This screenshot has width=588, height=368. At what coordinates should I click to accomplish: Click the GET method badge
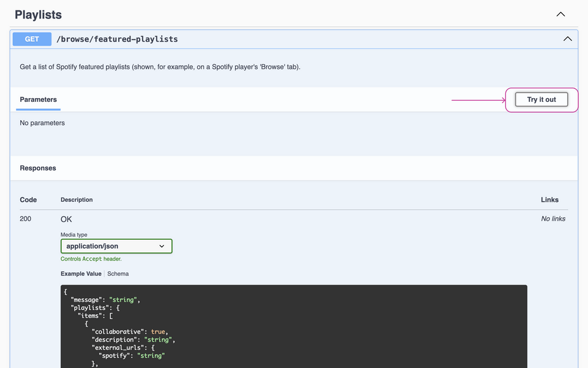click(x=32, y=39)
